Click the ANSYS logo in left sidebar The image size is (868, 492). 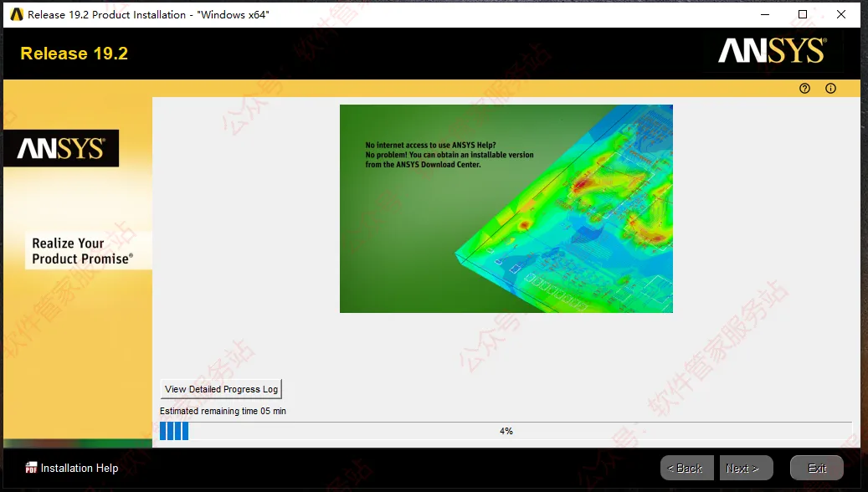tap(61, 148)
